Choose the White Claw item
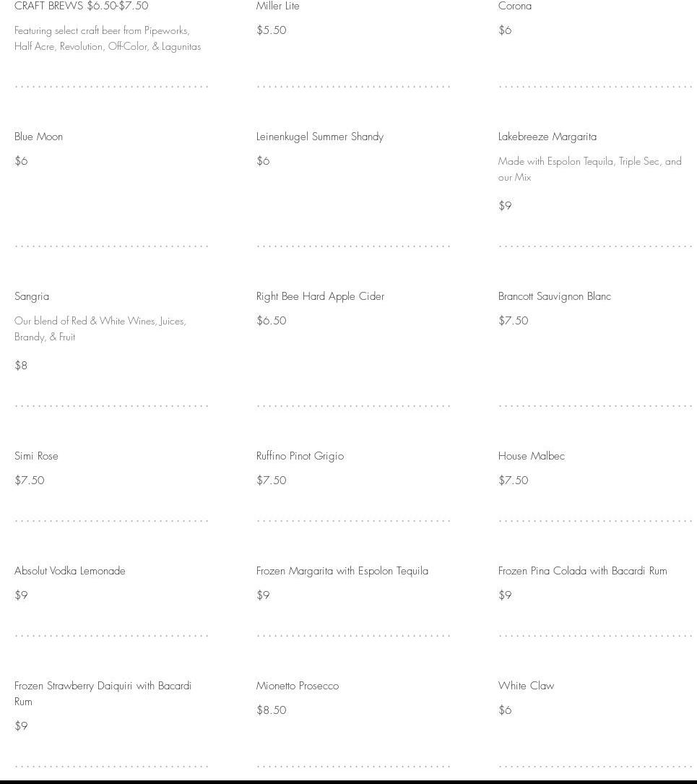This screenshot has width=697, height=784. (527, 686)
